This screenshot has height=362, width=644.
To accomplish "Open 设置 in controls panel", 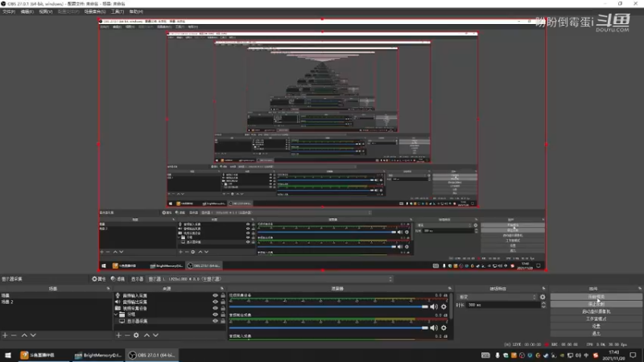I will pos(596,327).
